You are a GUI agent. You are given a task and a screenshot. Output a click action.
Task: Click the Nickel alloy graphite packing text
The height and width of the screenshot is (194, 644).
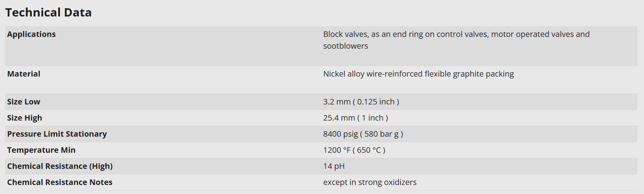click(418, 74)
